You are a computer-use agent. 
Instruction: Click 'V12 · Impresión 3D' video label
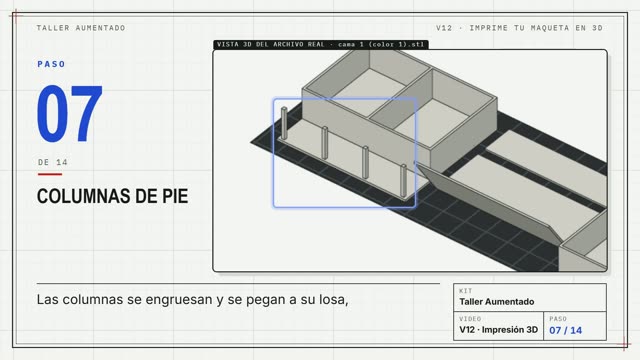[498, 330]
